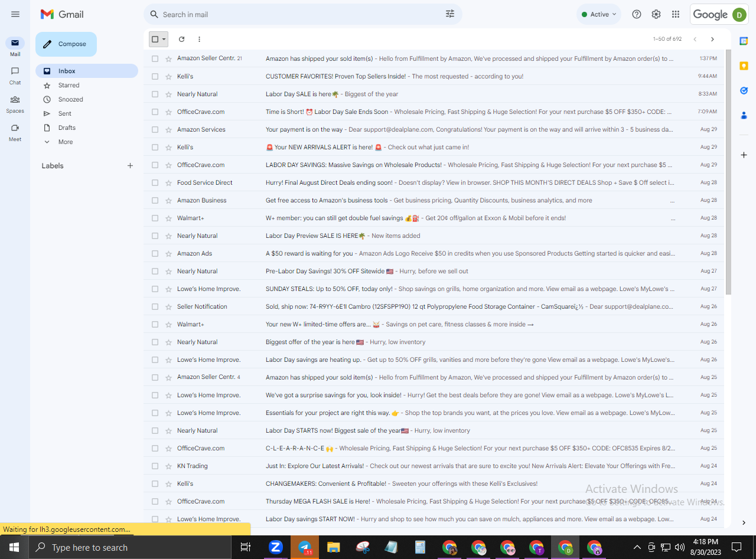This screenshot has width=756, height=559.
Task: Open the Windows Start menu
Action: (x=14, y=547)
